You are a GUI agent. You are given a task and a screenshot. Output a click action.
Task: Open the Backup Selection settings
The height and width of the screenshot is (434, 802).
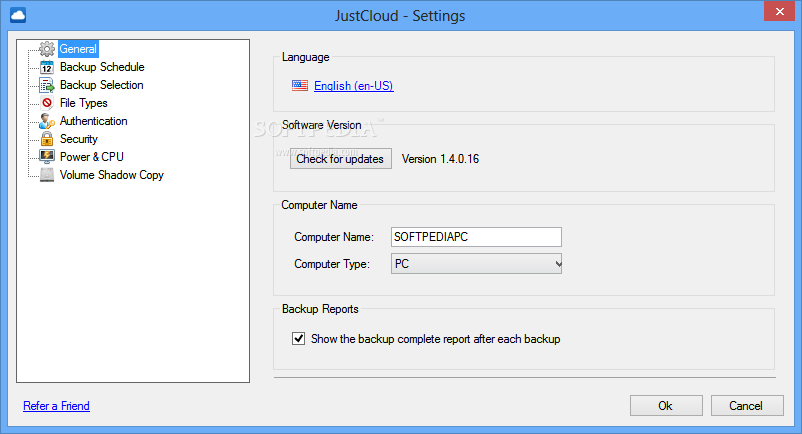click(102, 85)
